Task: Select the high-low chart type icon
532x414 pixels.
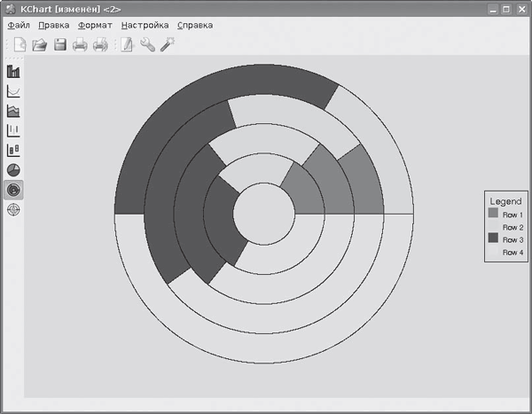Action: coord(14,130)
